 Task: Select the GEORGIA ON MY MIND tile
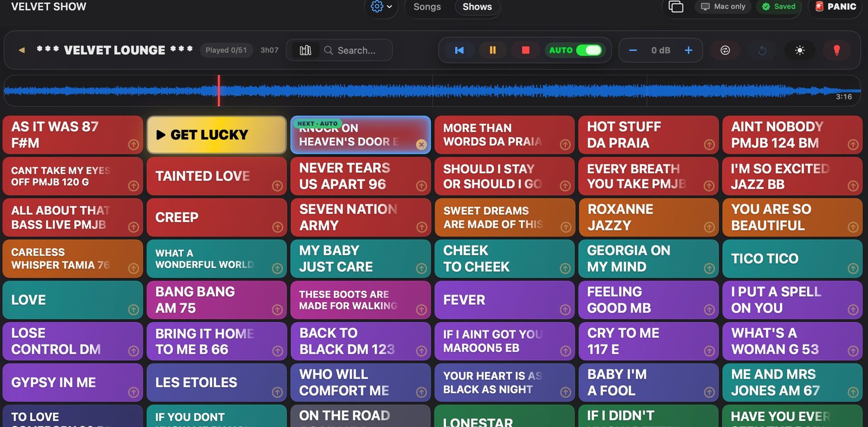(648, 258)
